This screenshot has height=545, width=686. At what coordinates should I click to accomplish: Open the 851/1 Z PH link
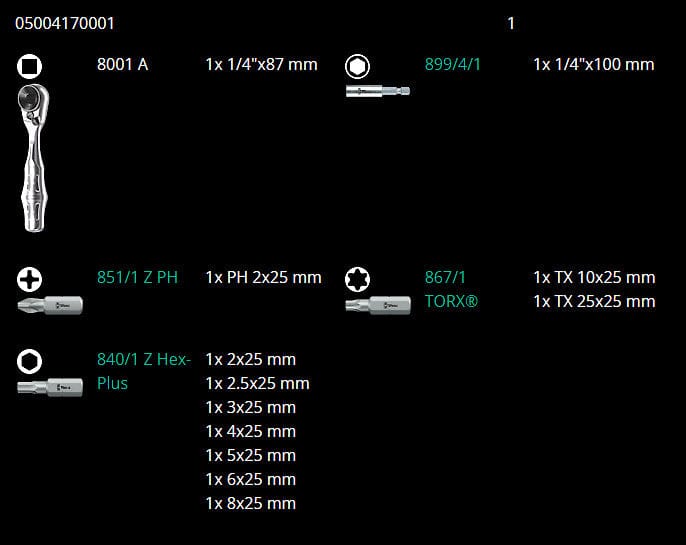[x=137, y=277]
